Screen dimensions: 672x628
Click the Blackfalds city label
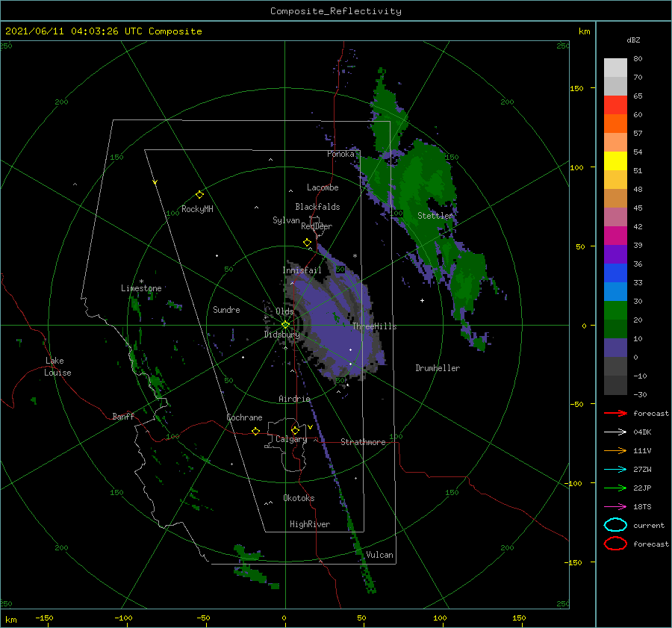[317, 207]
